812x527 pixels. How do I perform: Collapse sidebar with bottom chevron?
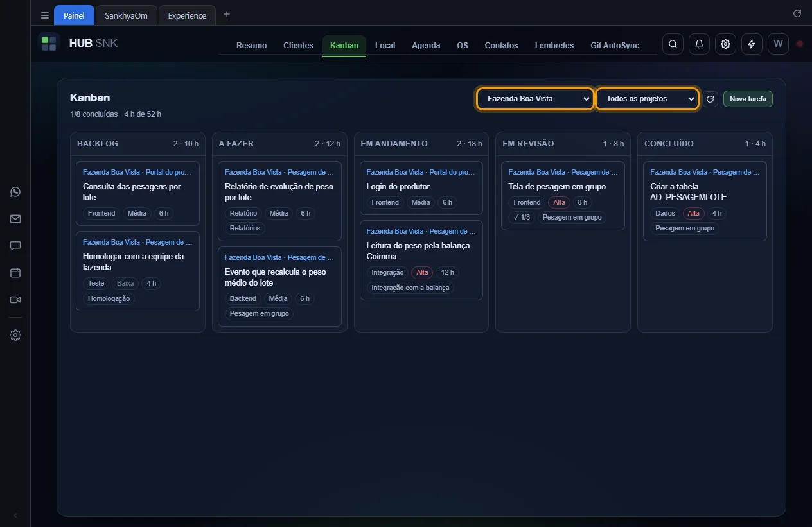click(x=15, y=515)
